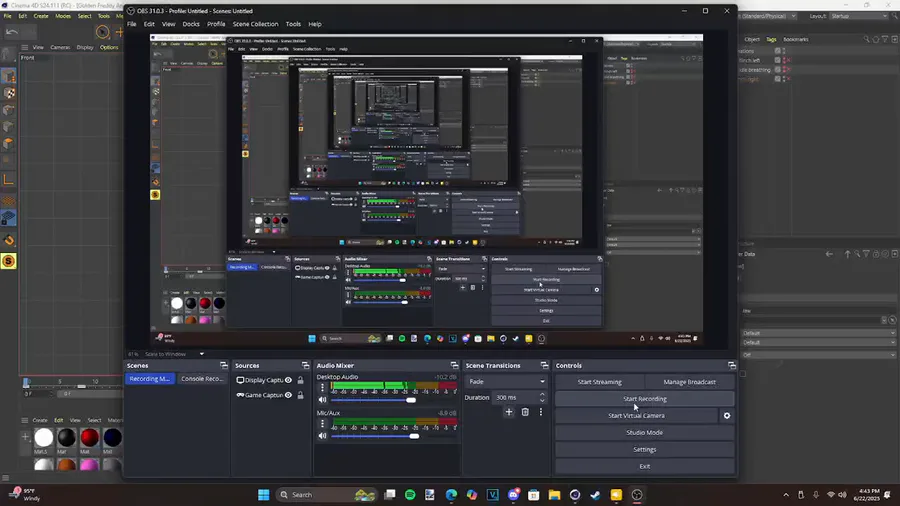Delete the transition with trash icon
Screen dimensions: 900x506
tap(525, 412)
